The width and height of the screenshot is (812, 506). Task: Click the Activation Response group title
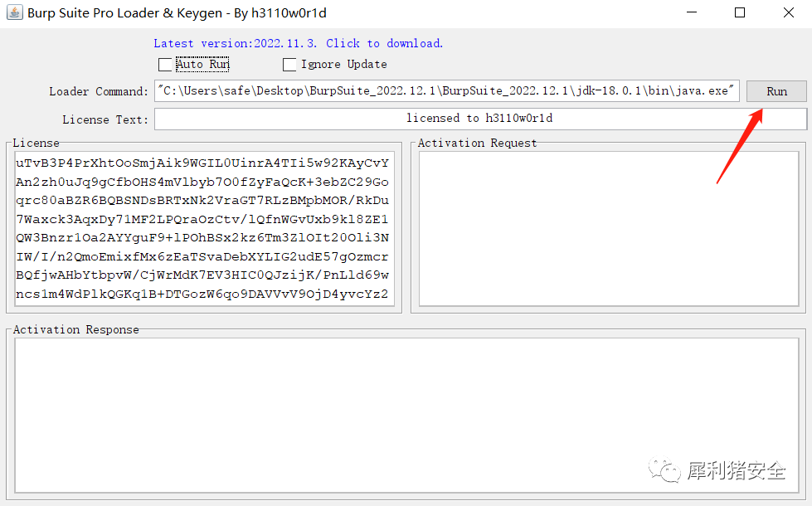[x=76, y=330]
